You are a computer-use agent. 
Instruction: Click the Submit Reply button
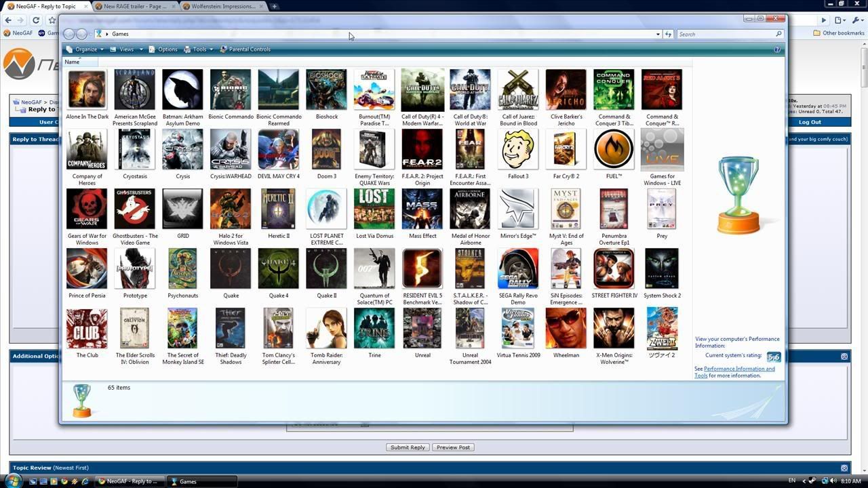point(407,447)
